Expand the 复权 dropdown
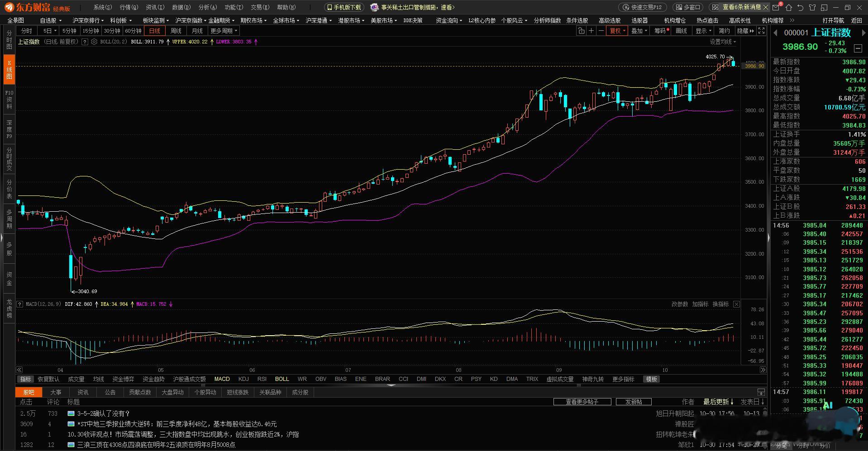This screenshot has width=868, height=451. pos(617,31)
